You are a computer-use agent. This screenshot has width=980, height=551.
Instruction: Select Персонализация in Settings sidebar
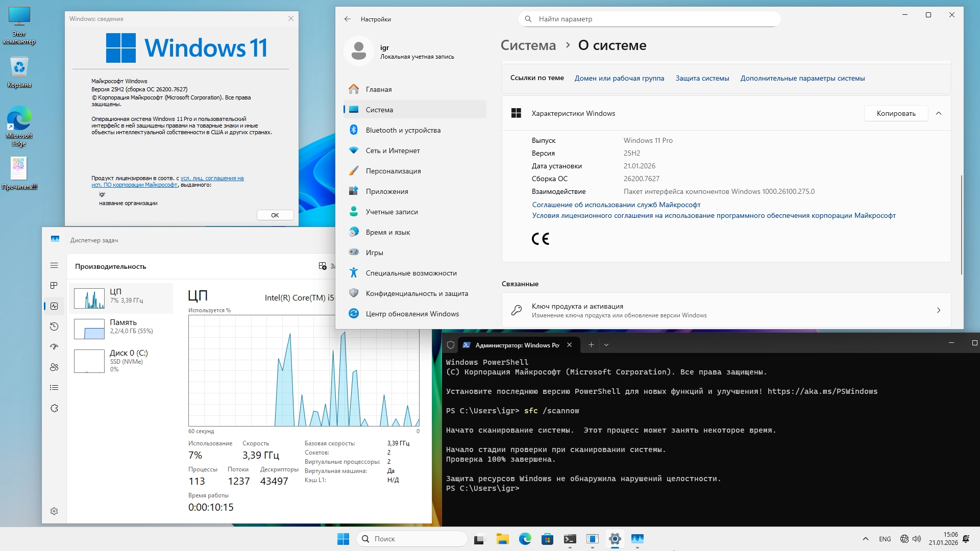(393, 171)
